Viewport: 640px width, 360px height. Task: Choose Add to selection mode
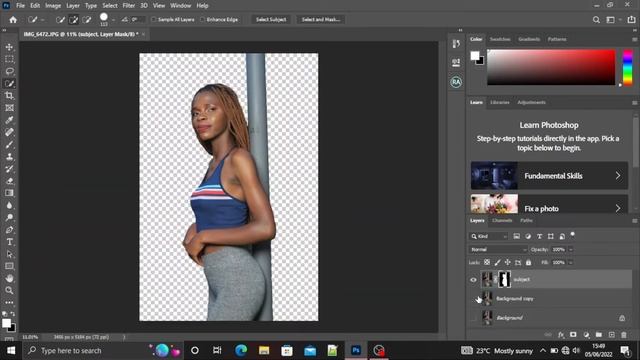click(x=74, y=20)
